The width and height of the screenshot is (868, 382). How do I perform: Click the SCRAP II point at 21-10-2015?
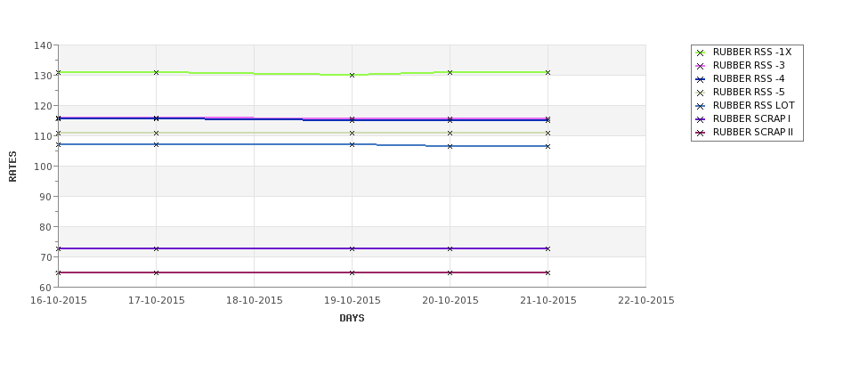click(x=548, y=272)
